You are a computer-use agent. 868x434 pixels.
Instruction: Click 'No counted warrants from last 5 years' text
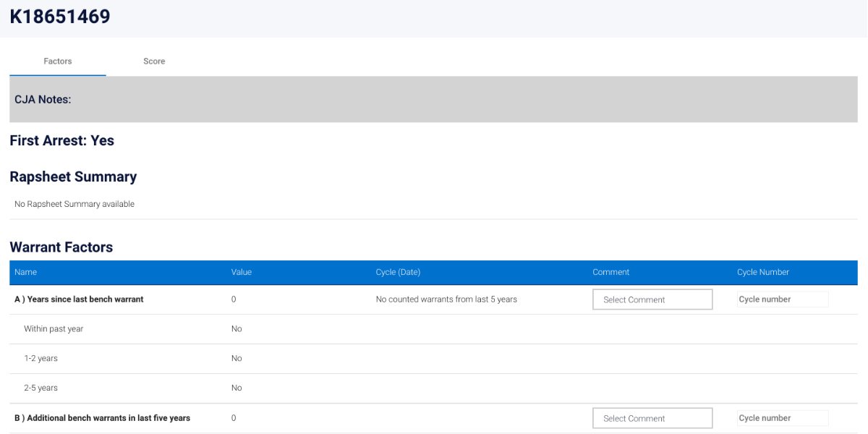coord(446,299)
